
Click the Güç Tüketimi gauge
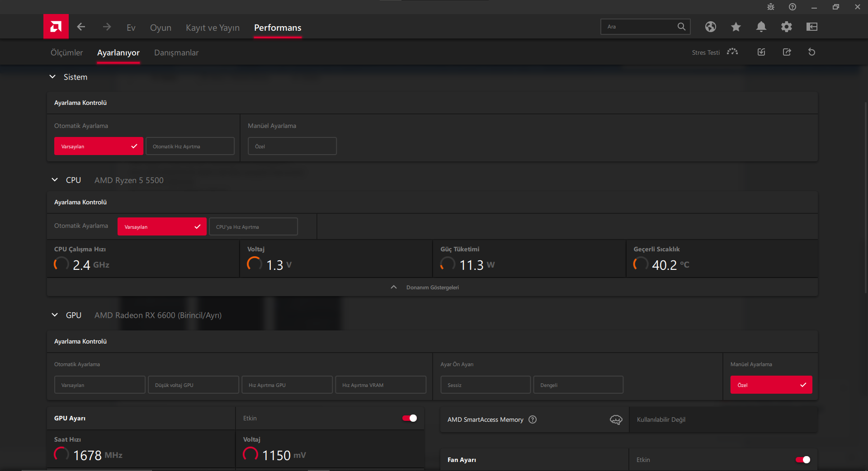(448, 264)
